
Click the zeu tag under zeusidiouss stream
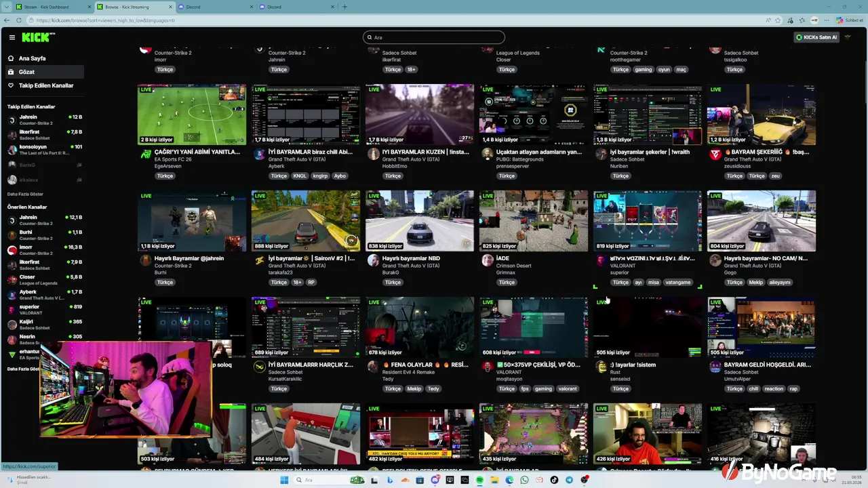coord(775,176)
